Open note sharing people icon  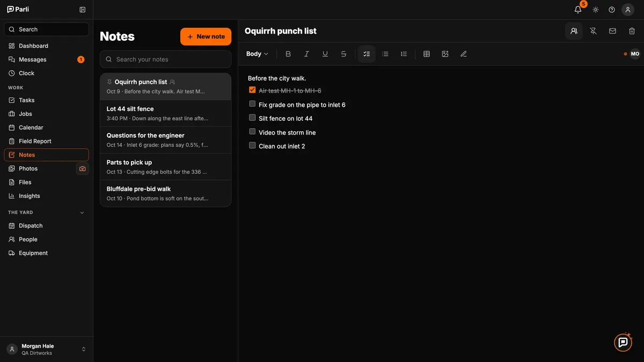(574, 31)
